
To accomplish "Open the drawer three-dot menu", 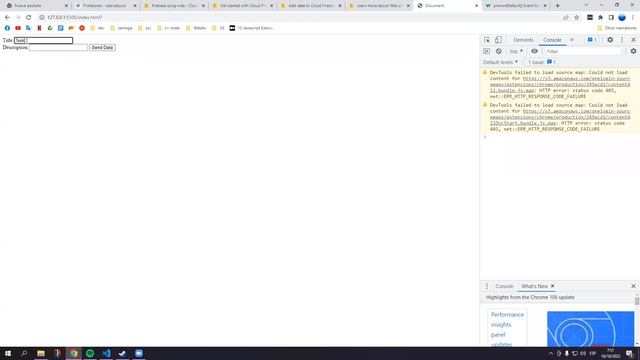I will coord(487,286).
